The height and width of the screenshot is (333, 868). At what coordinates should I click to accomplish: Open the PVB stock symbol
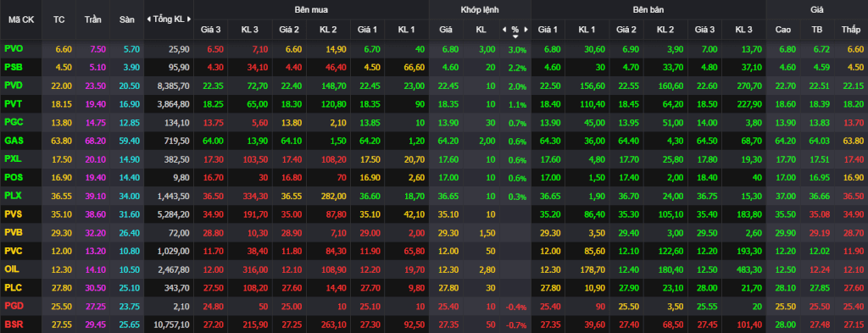pyautogui.click(x=14, y=232)
